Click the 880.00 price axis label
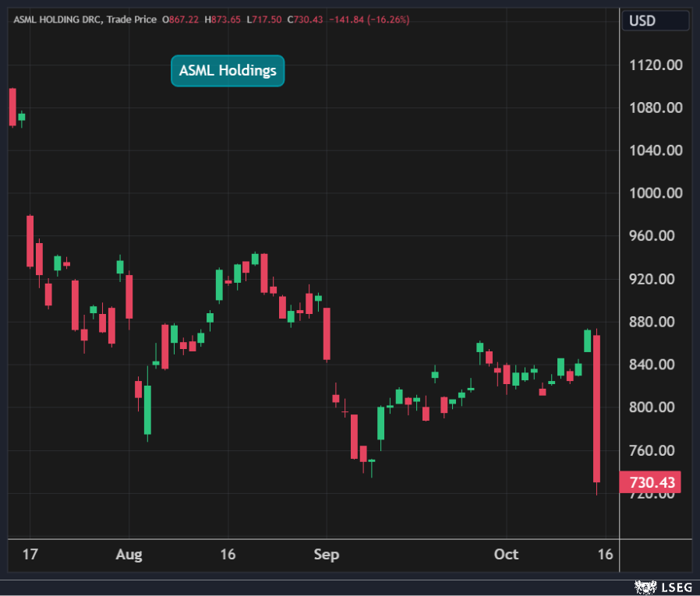The height and width of the screenshot is (596, 700). (x=656, y=322)
